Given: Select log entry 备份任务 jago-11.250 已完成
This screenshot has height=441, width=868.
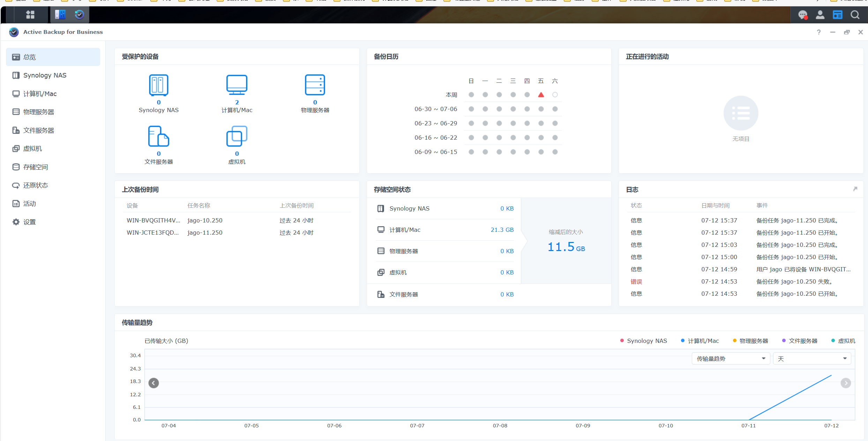Looking at the screenshot, I should click(741, 220).
